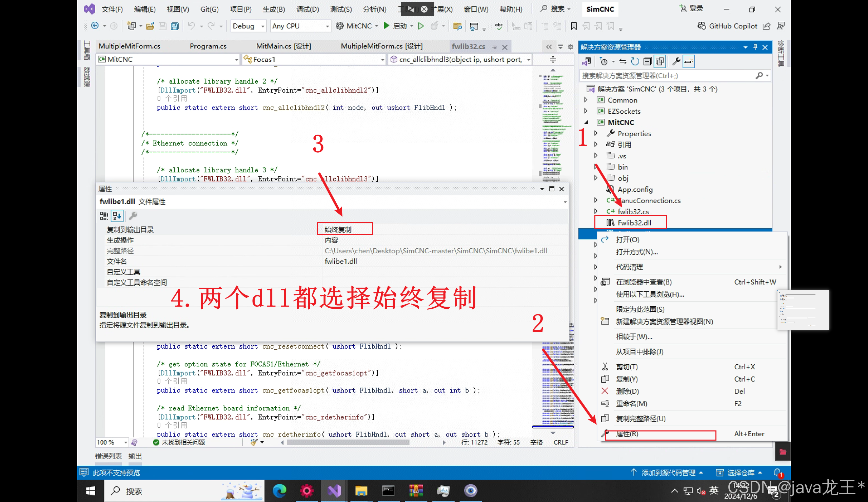Expand the Common project node
The image size is (868, 502).
coord(586,100)
